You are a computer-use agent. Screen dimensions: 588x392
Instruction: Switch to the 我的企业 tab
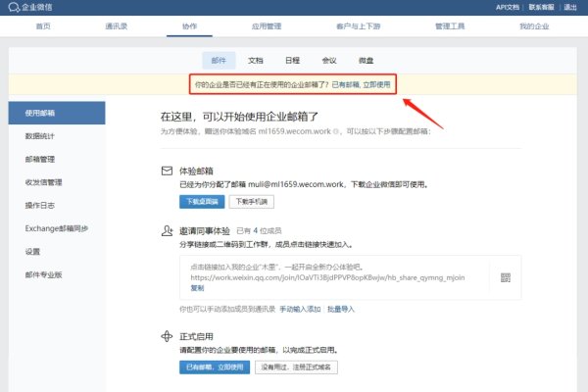[534, 26]
